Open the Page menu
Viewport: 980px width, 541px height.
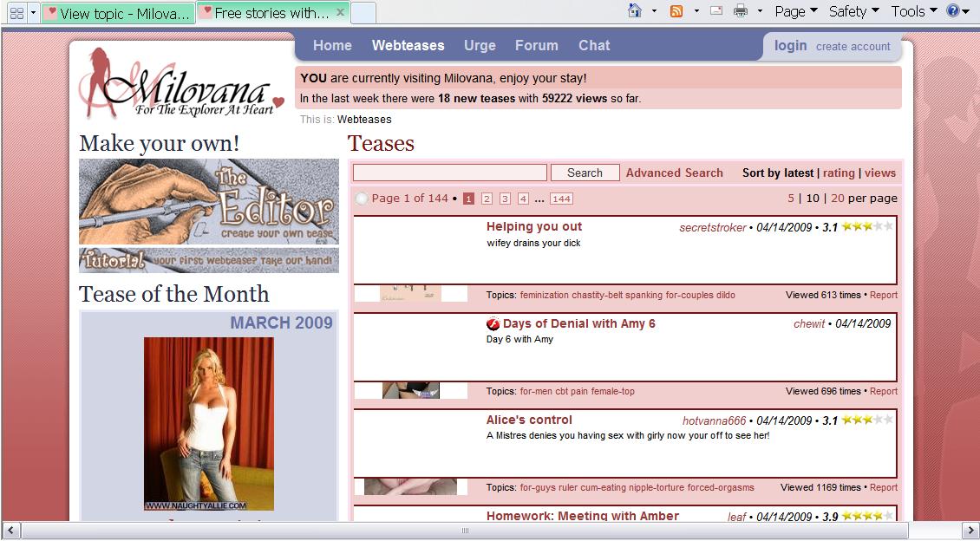796,11
